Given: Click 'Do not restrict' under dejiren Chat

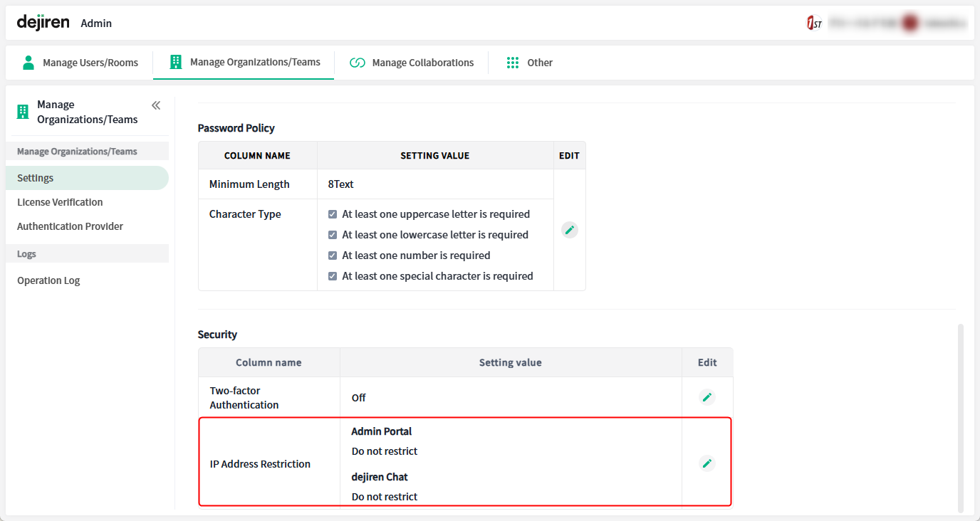Looking at the screenshot, I should click(x=385, y=497).
